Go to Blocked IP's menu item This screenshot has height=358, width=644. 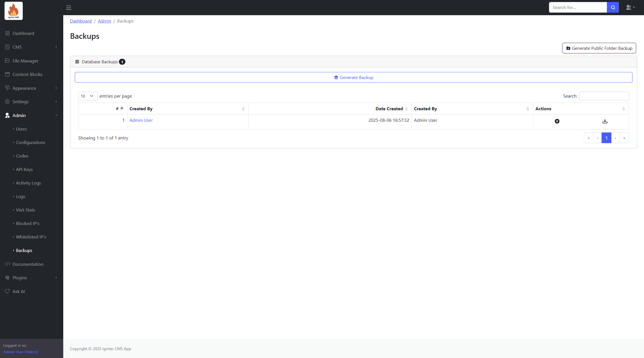[28, 223]
